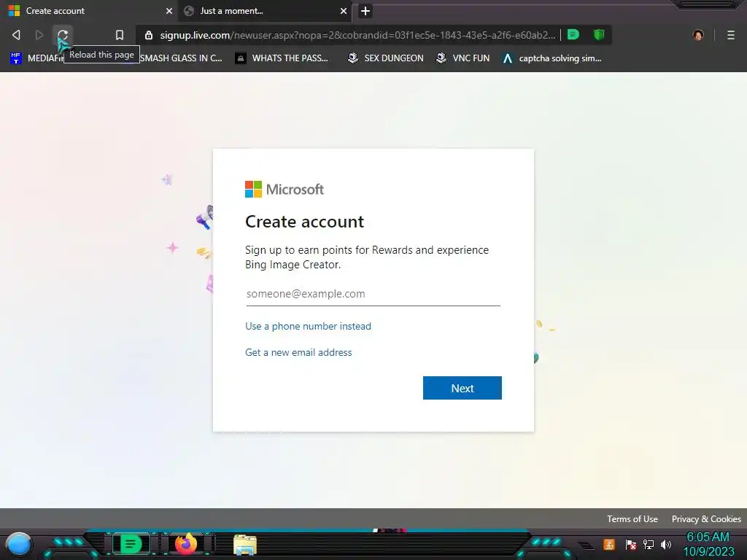The width and height of the screenshot is (747, 560).
Task: Open the browser profile avatar
Action: coord(698,35)
